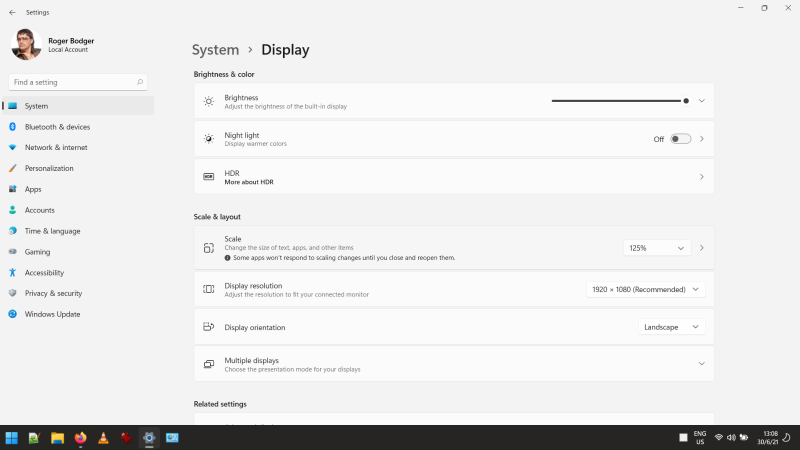The width and height of the screenshot is (800, 450).
Task: Open Night light settings arrow
Action: click(702, 139)
